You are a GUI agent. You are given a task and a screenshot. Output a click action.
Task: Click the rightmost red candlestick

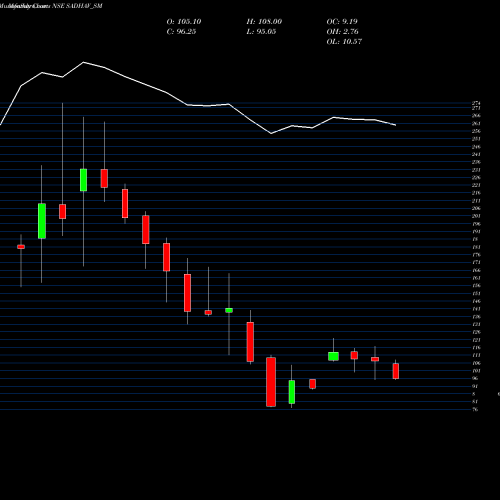pyautogui.click(x=396, y=371)
